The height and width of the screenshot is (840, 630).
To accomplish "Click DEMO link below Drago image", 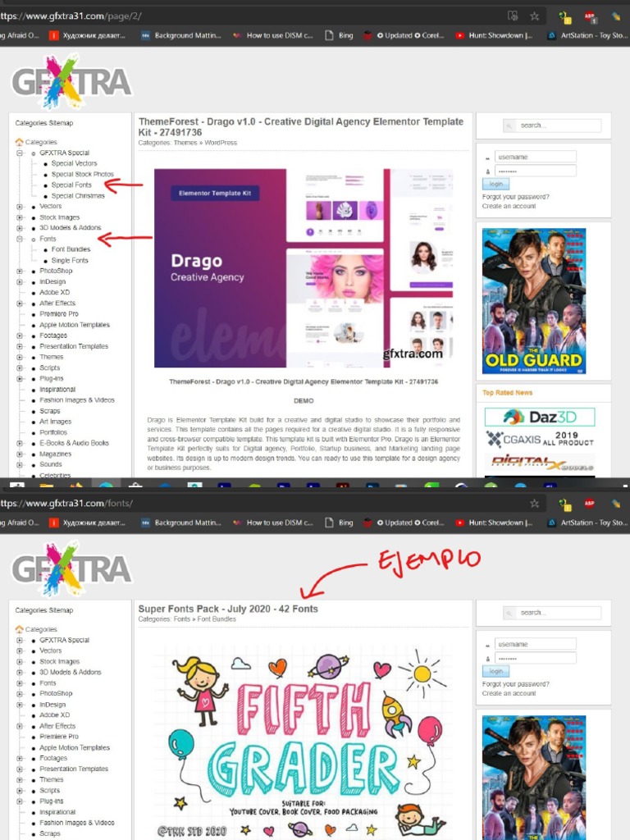I will pyautogui.click(x=304, y=400).
